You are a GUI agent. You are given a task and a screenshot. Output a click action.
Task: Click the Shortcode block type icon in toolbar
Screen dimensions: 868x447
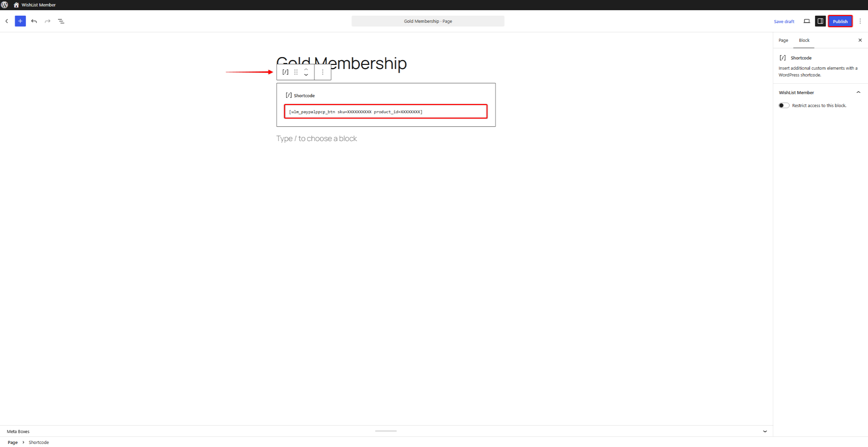[x=285, y=72]
